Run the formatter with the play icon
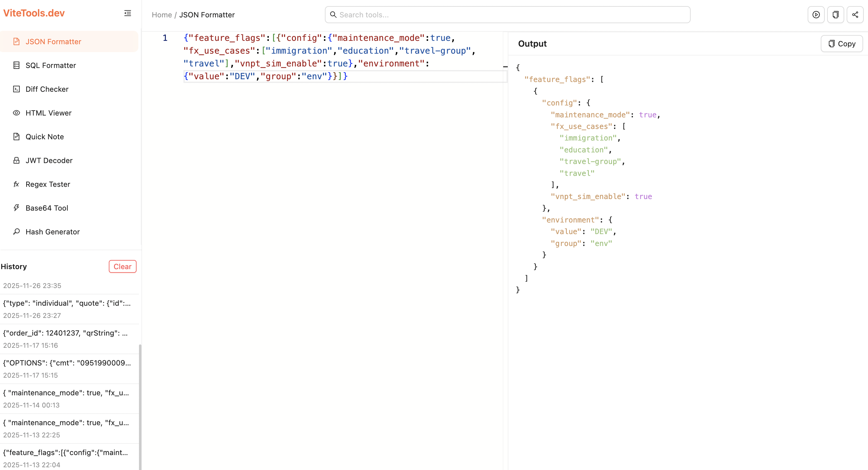868x470 pixels. [x=816, y=15]
